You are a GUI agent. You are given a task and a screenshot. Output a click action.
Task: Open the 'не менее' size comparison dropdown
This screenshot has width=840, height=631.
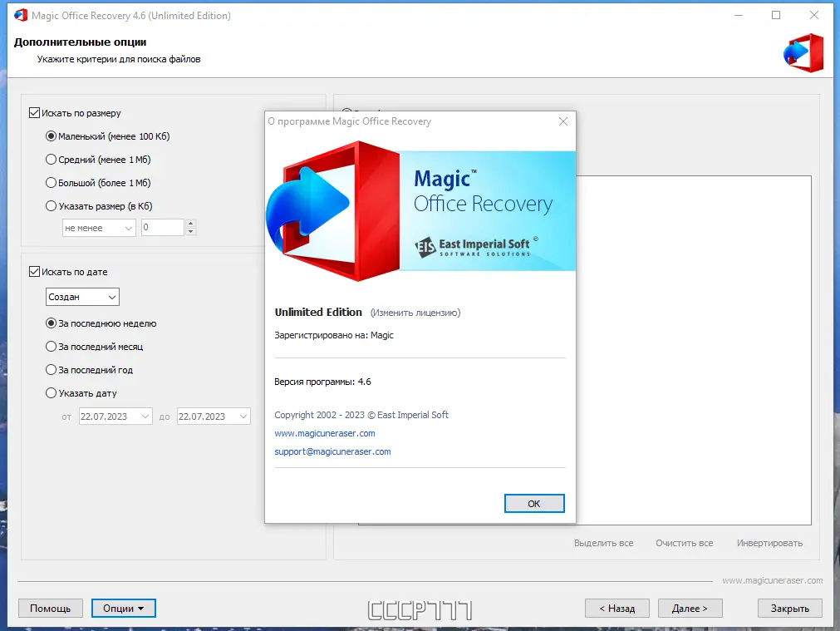99,228
